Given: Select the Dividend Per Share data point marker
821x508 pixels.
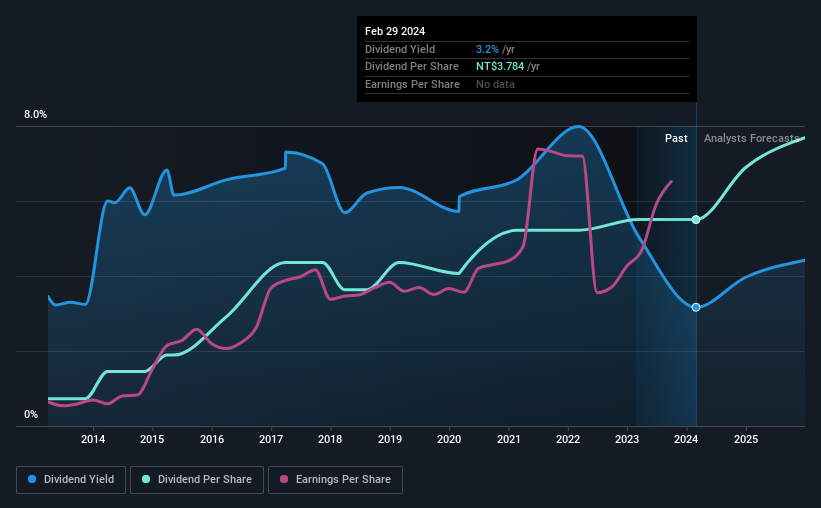Looking at the screenshot, I should [696, 219].
